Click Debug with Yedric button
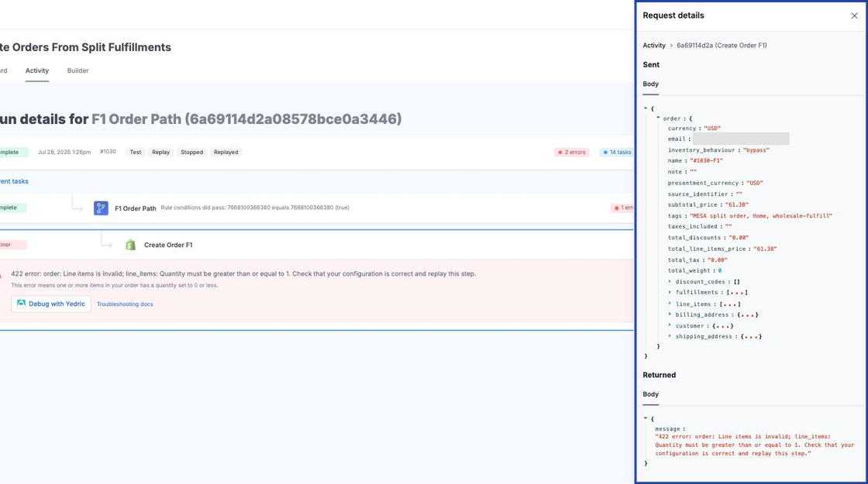The image size is (868, 484). (x=51, y=304)
